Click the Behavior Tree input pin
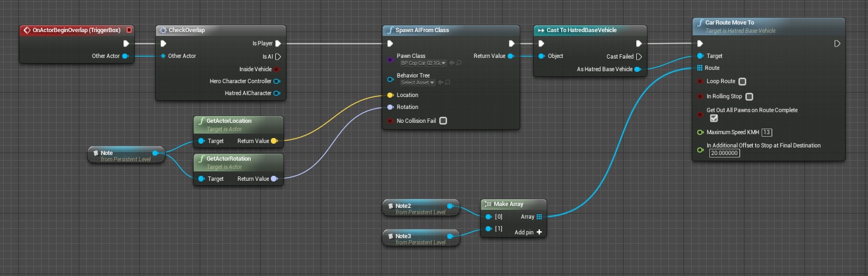The width and height of the screenshot is (868, 276). coord(390,80)
